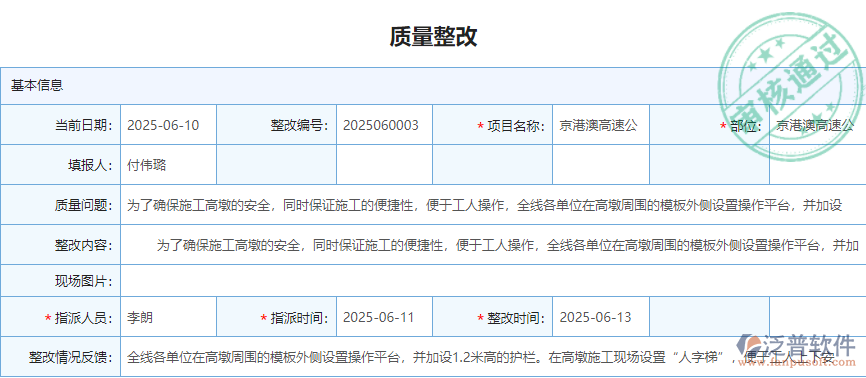The image size is (866, 378).
Task: Click the 现场图片 label
Action: click(83, 281)
